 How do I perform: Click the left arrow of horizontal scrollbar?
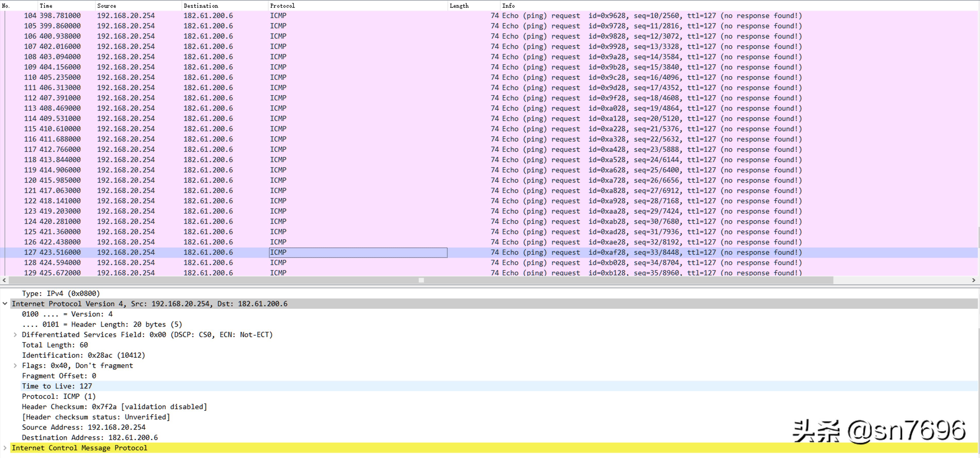4,280
